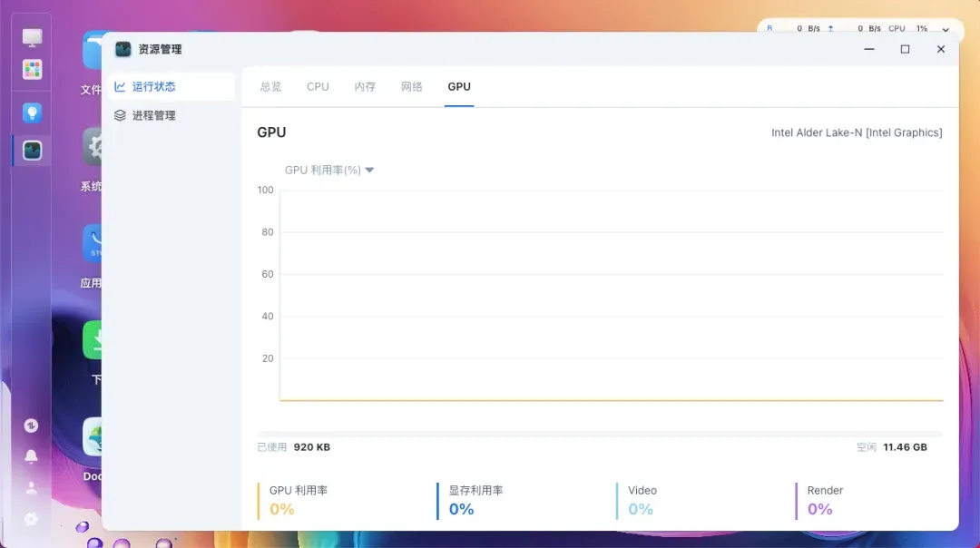The height and width of the screenshot is (548, 980).
Task: Maximize the 资源管理 window
Action: (905, 49)
